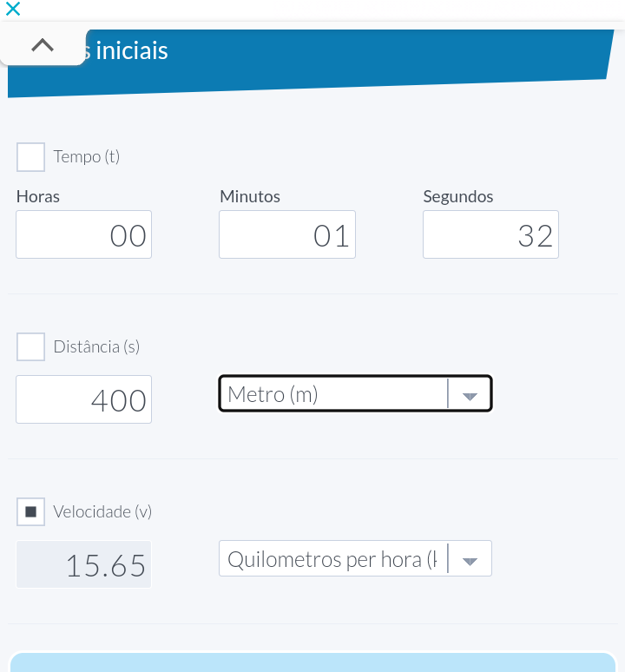Viewport: 625px width, 672px height.
Task: Open the Quilometros per hora dropdown
Action: point(334,559)
